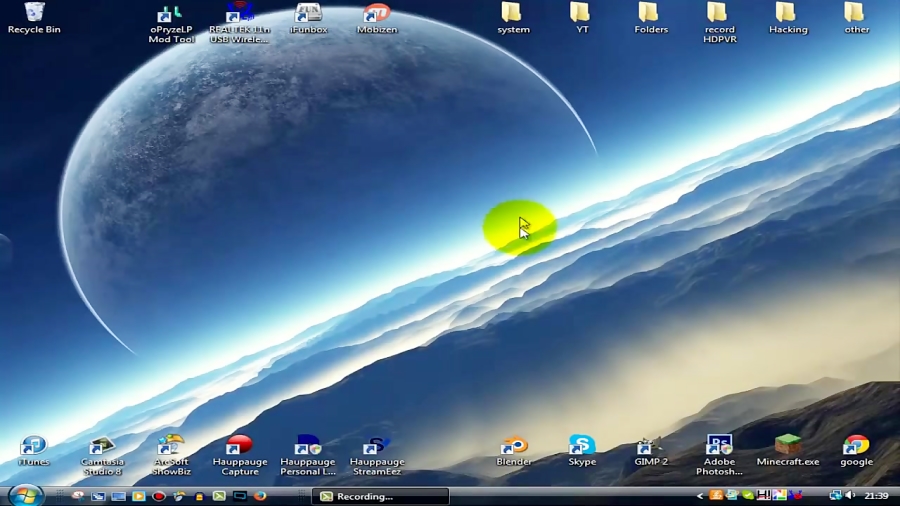Open the Recycle Bin desktop icon
Screen dimensions: 900x506
coord(34,14)
